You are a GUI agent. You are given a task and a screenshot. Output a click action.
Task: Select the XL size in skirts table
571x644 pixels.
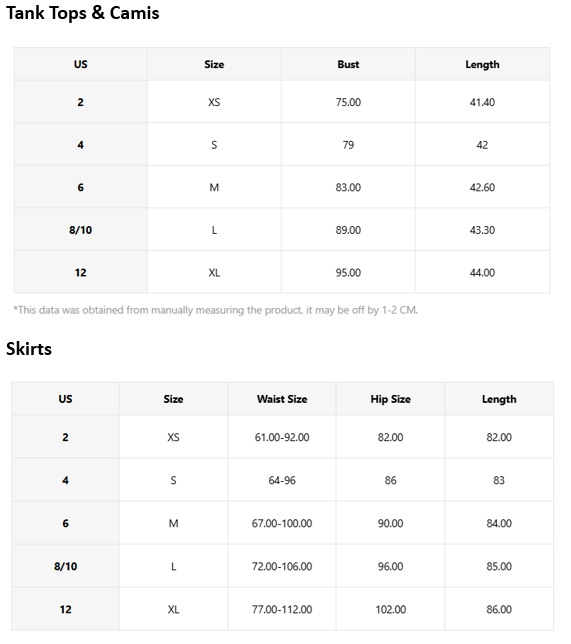[x=173, y=610]
